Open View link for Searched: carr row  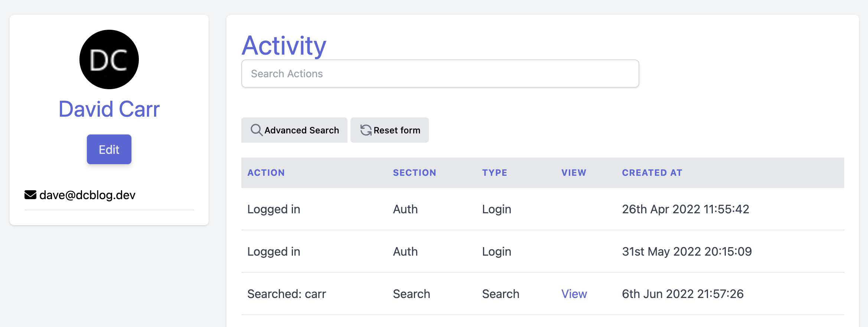[x=574, y=294]
